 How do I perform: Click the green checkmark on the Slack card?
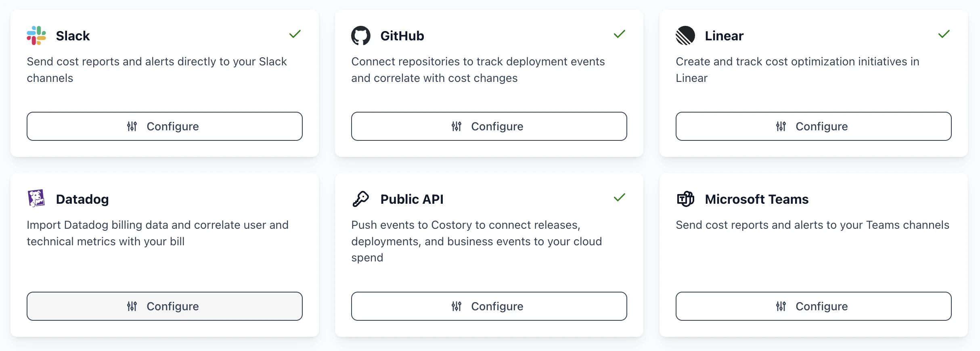295,34
